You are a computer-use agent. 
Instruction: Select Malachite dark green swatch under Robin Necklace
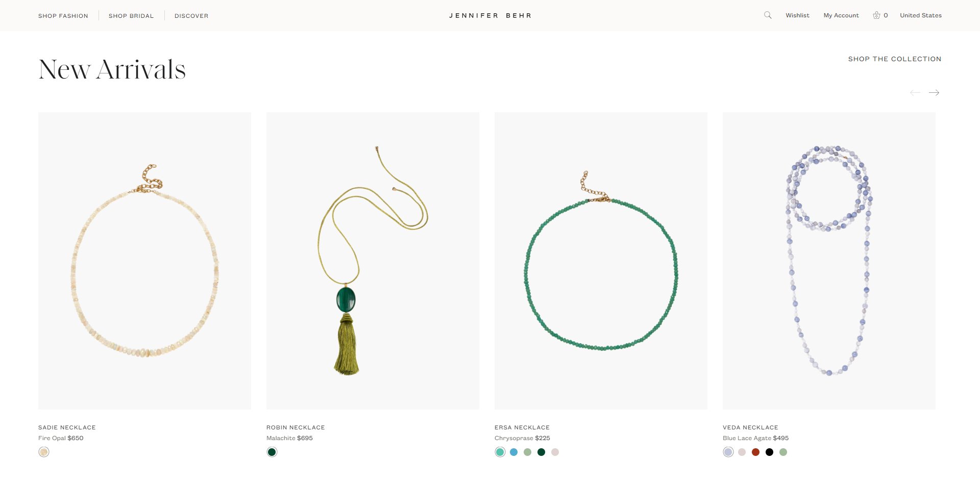point(272,452)
